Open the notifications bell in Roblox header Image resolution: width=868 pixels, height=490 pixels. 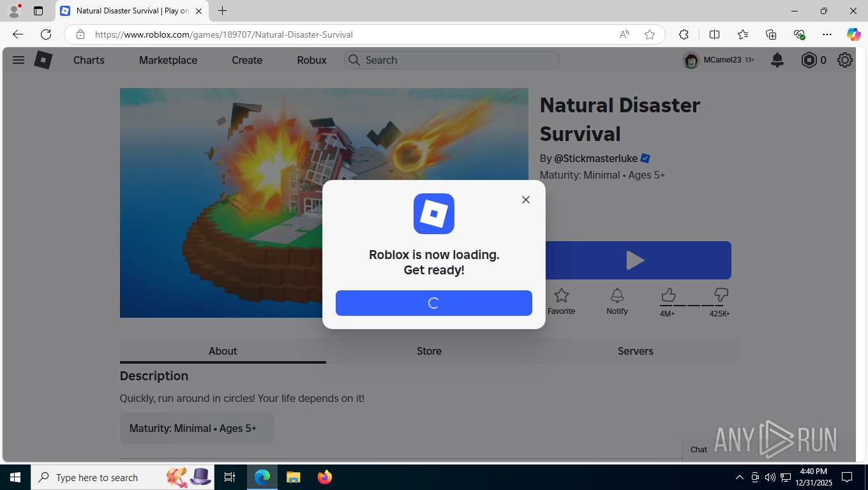coord(777,60)
